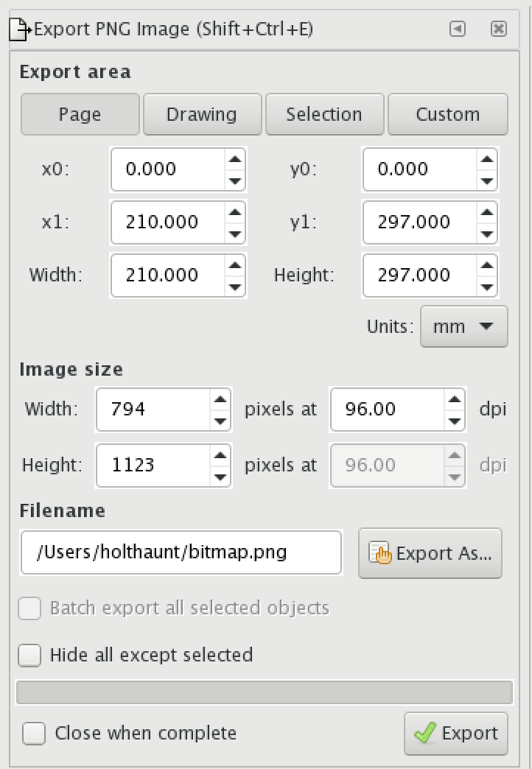Click the green checkmark Export icon
Image resolution: width=532 pixels, height=769 pixels.
coord(426,733)
